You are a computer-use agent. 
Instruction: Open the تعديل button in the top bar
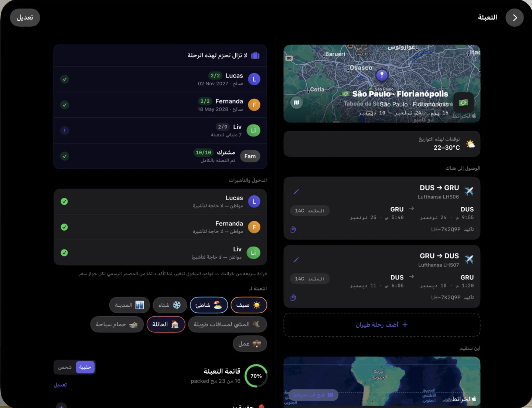[x=25, y=18]
